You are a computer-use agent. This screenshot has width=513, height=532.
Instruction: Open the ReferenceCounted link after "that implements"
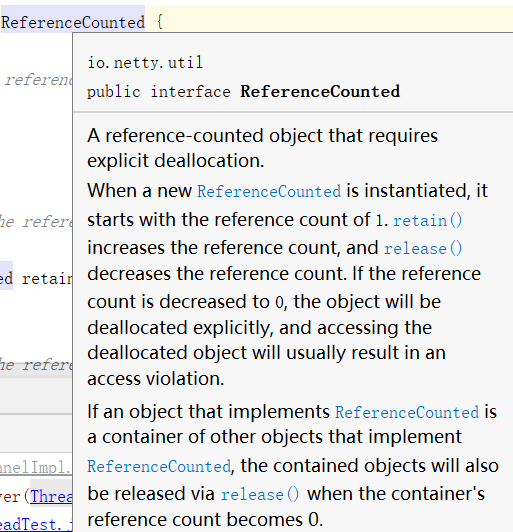tap(407, 412)
